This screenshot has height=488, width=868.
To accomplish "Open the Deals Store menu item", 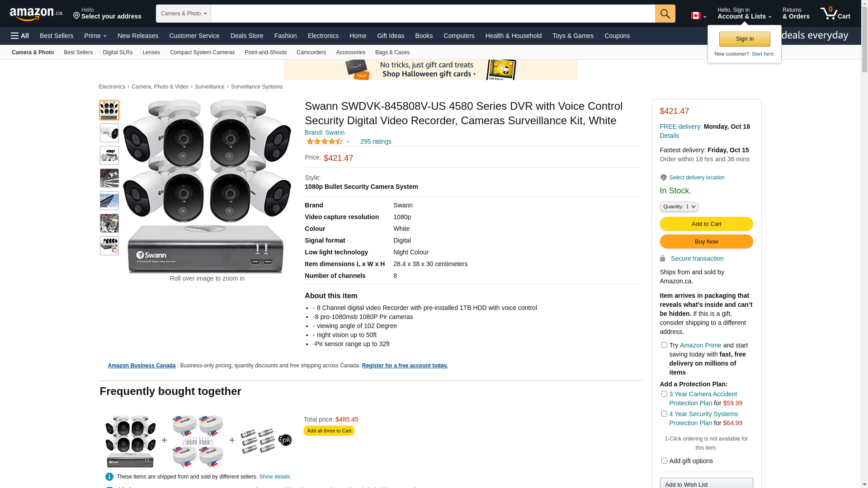I will click(247, 36).
